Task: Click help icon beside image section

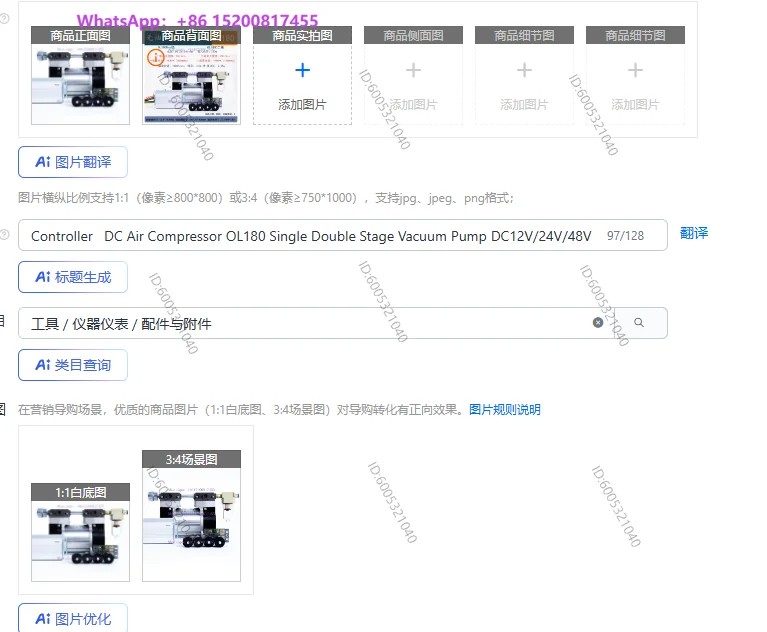Action: pyautogui.click(x=4, y=19)
